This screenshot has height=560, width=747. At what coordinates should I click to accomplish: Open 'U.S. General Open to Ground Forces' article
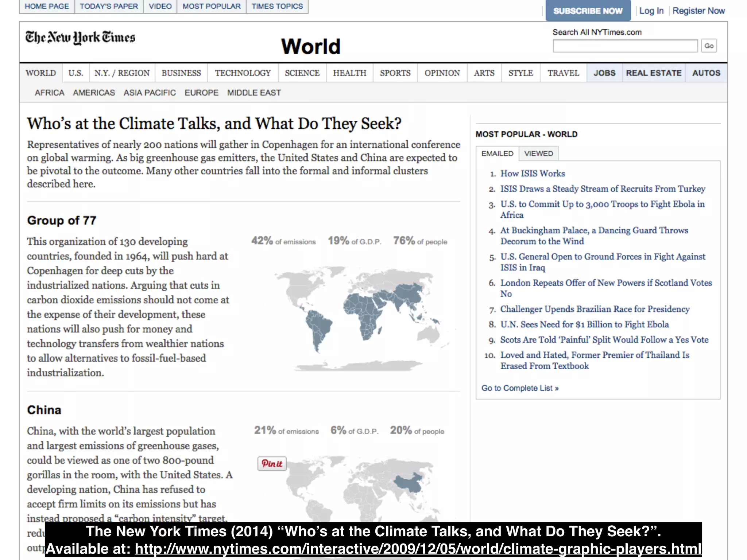point(603,262)
